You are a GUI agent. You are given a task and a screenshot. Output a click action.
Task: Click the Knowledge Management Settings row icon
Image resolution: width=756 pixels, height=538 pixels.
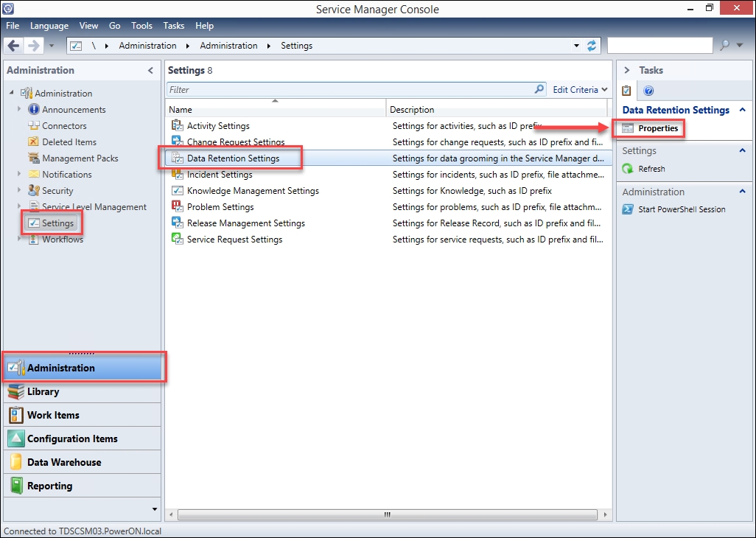tap(178, 191)
